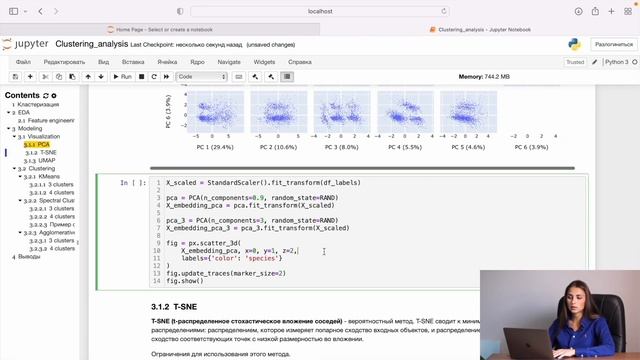The image size is (640, 360).
Task: Refresh the Contents table of contents
Action: click(46, 96)
